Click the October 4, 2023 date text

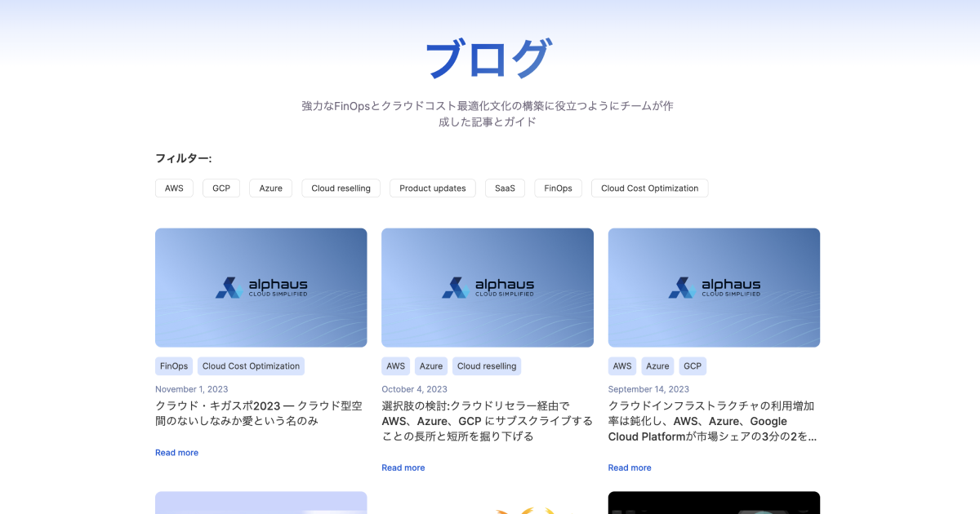(x=415, y=389)
